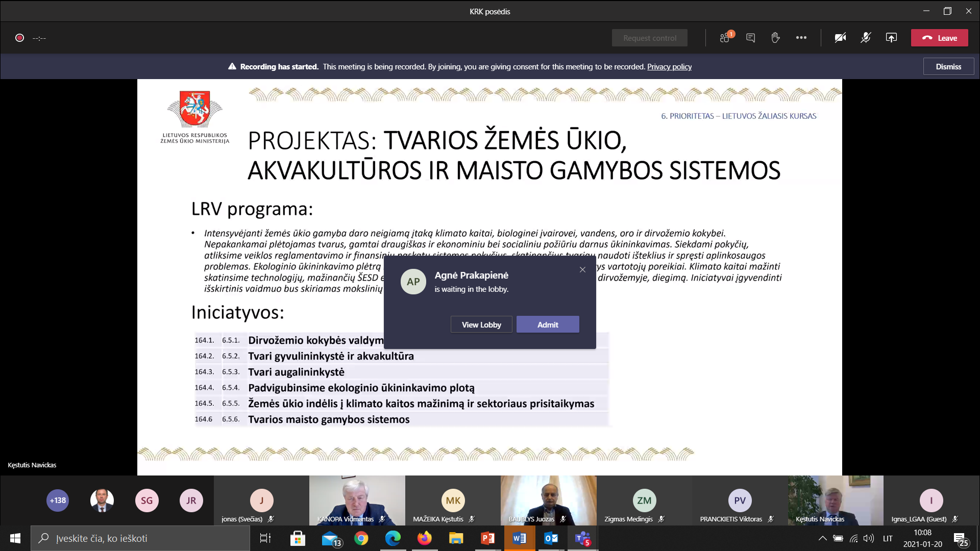Toggle the camera on

(840, 38)
